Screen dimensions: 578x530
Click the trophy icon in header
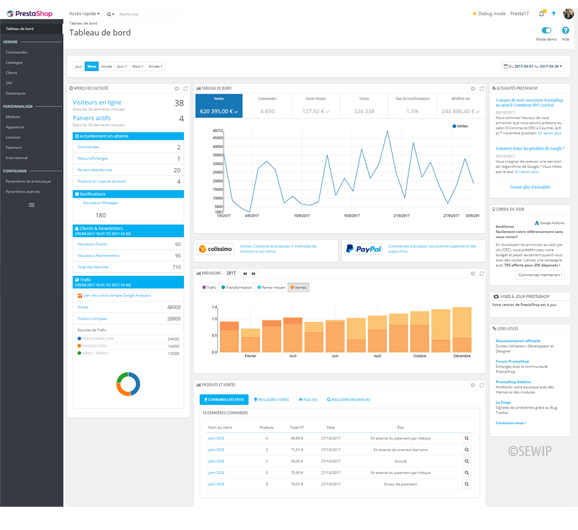pyautogui.click(x=553, y=14)
